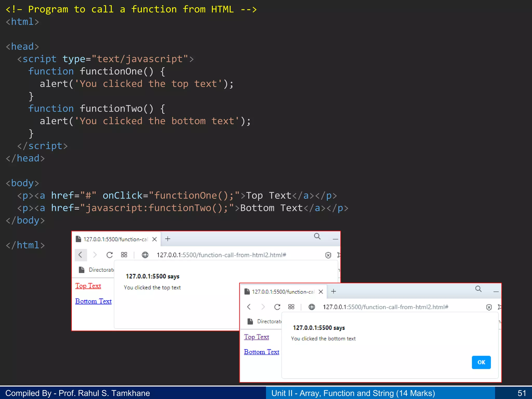Screen dimensions: 532x399
Task: Go back in the second browser window
Action: tap(249, 307)
